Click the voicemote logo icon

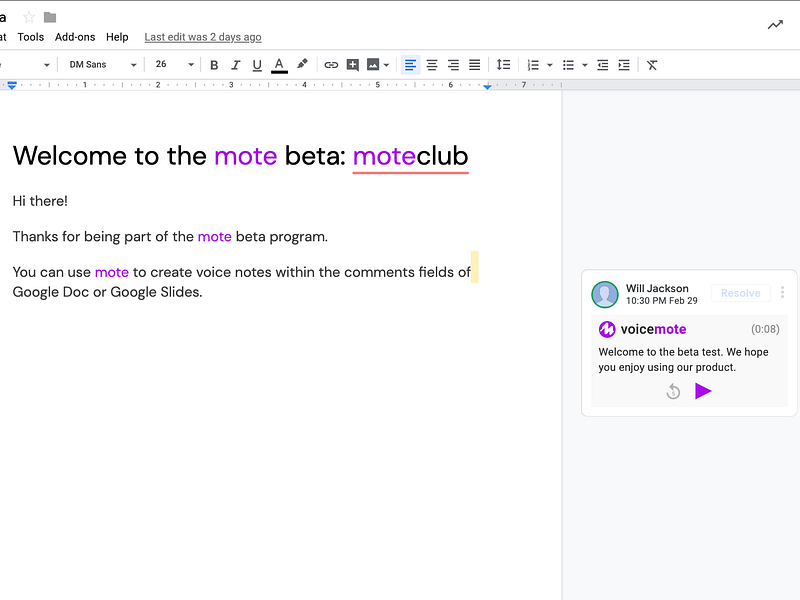click(607, 329)
